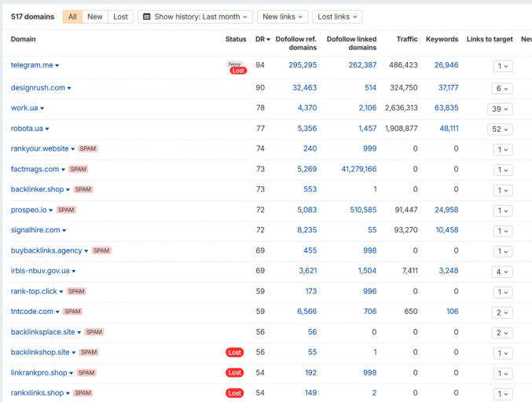The height and width of the screenshot is (402, 532).
Task: Expand the caret next to factmags.com
Action: (63, 170)
